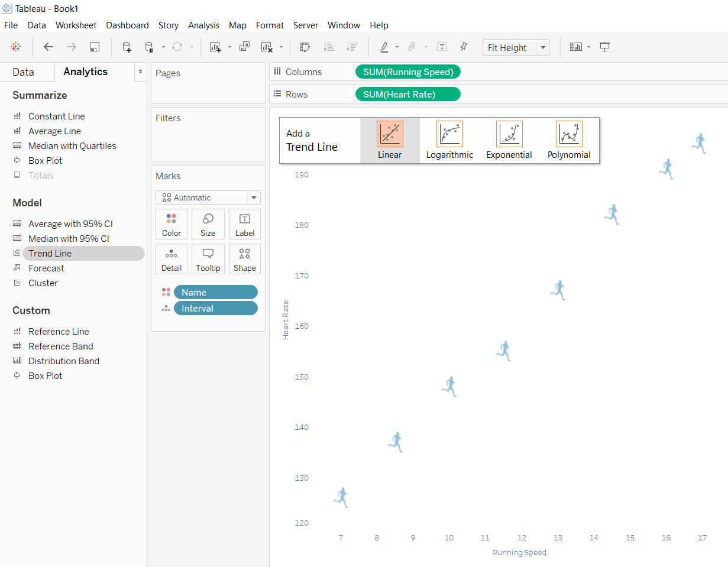The image size is (728, 567).
Task: Click the New Data Source icon
Action: (x=127, y=47)
